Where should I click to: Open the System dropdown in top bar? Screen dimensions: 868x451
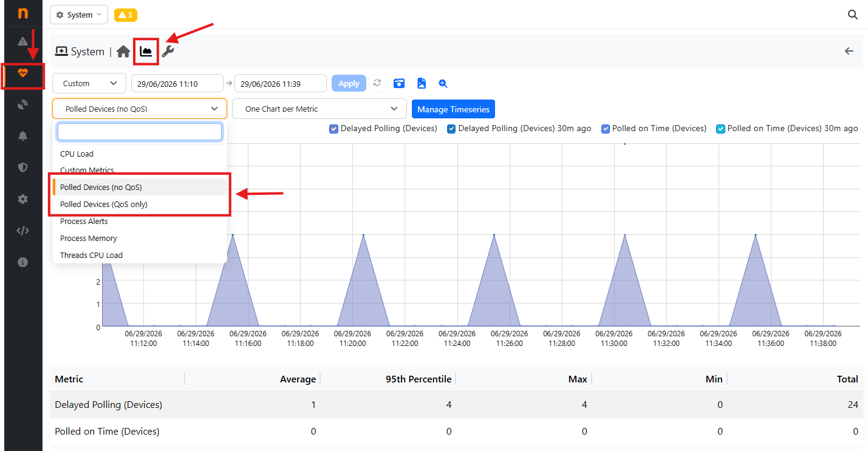tap(79, 15)
